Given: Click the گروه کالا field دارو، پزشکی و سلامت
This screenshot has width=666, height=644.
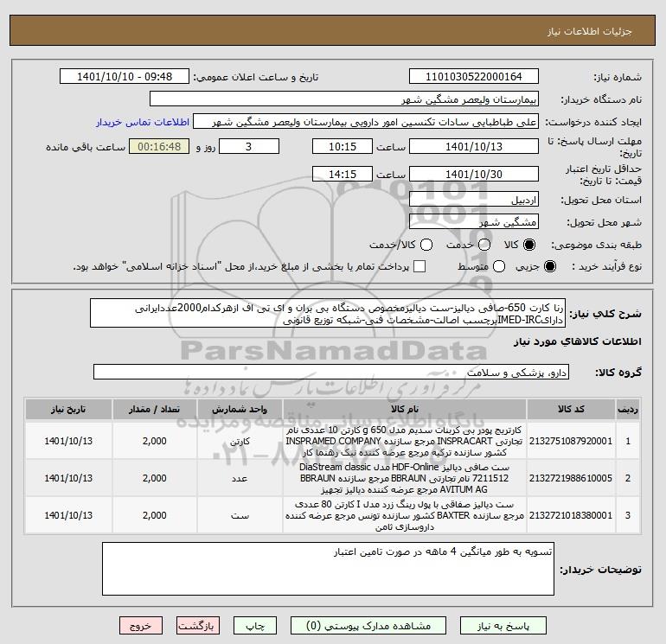Looking at the screenshot, I should tap(331, 373).
